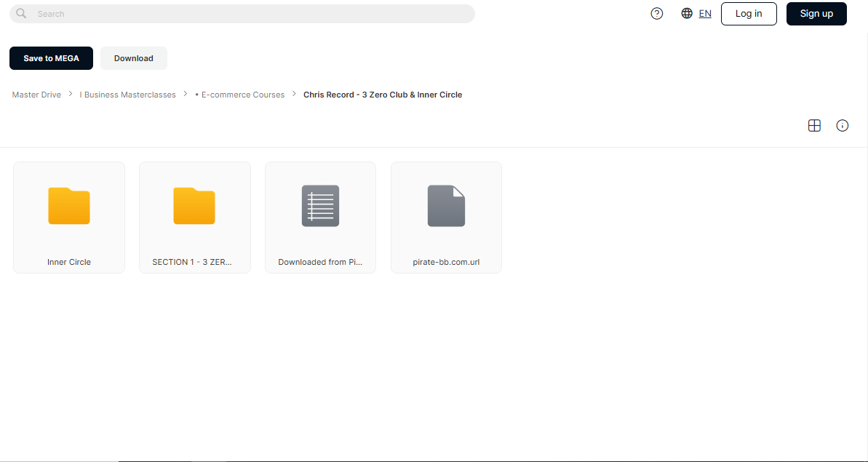Click the pirate-bb.com.url file name
Screen dimensions: 868x462
coord(446,262)
